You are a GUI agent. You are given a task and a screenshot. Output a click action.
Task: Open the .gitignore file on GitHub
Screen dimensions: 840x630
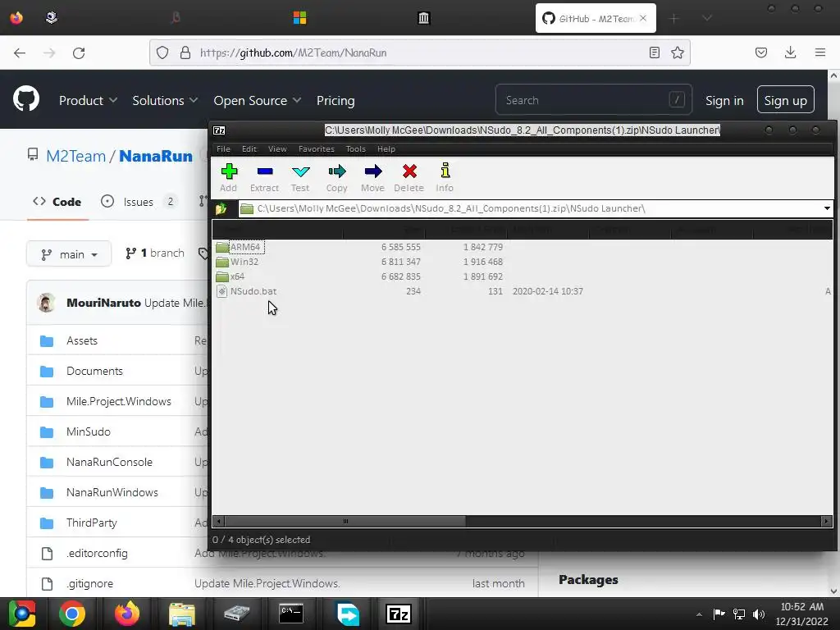coord(89,583)
